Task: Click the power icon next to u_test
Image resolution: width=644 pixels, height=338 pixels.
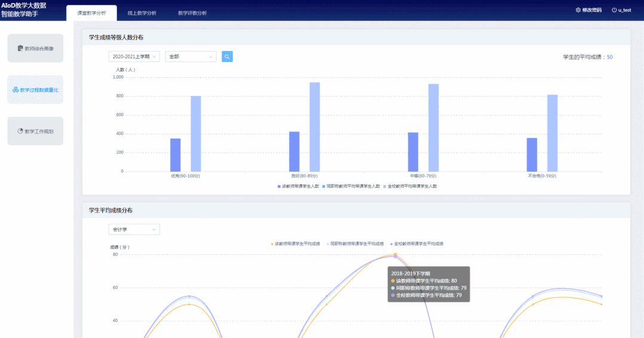Action: click(614, 10)
